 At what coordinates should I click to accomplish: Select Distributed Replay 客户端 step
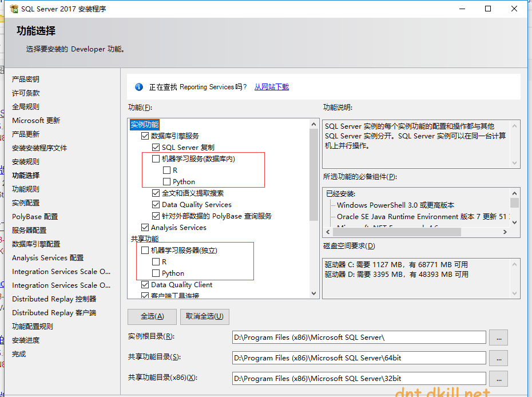click(x=54, y=313)
